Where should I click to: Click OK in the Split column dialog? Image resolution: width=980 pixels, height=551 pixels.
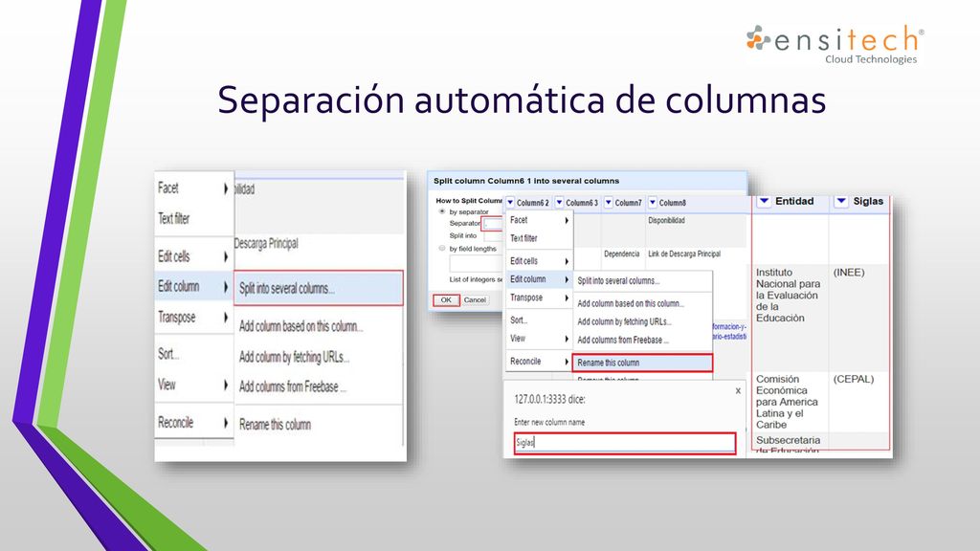click(x=446, y=299)
